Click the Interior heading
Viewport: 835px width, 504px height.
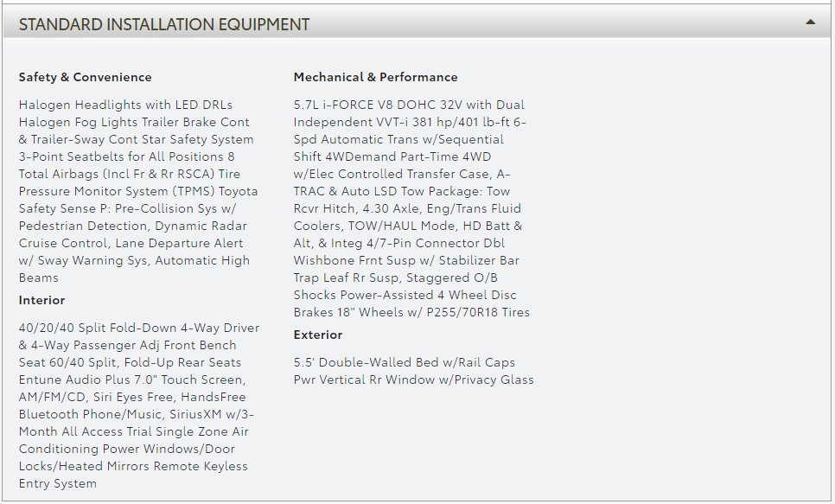pyautogui.click(x=41, y=300)
